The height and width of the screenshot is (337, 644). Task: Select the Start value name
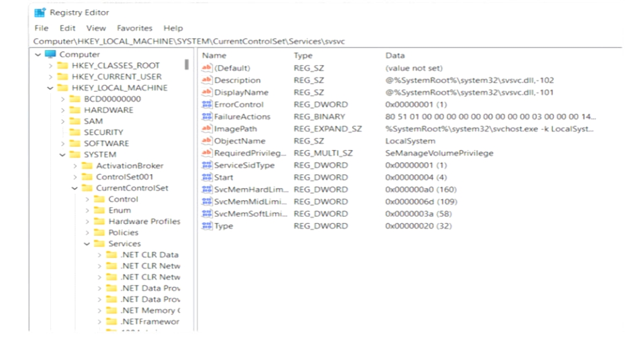click(x=224, y=178)
